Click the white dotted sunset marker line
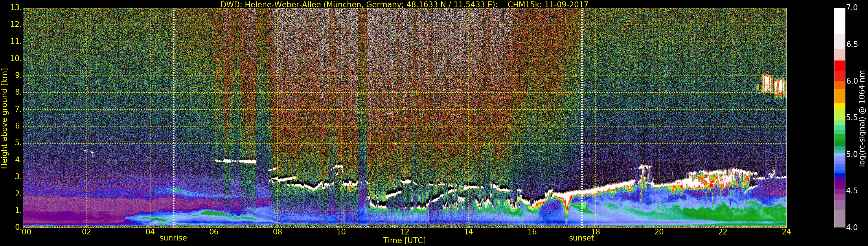 pos(582,118)
